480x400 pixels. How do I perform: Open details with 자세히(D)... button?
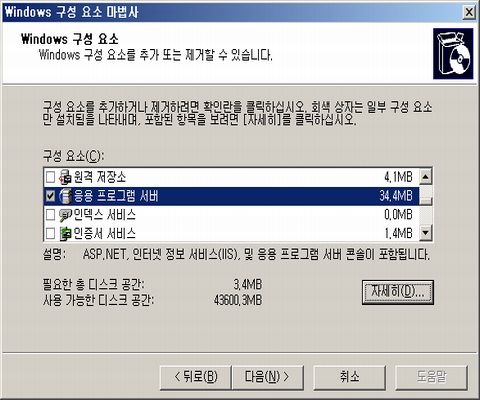tap(398, 292)
